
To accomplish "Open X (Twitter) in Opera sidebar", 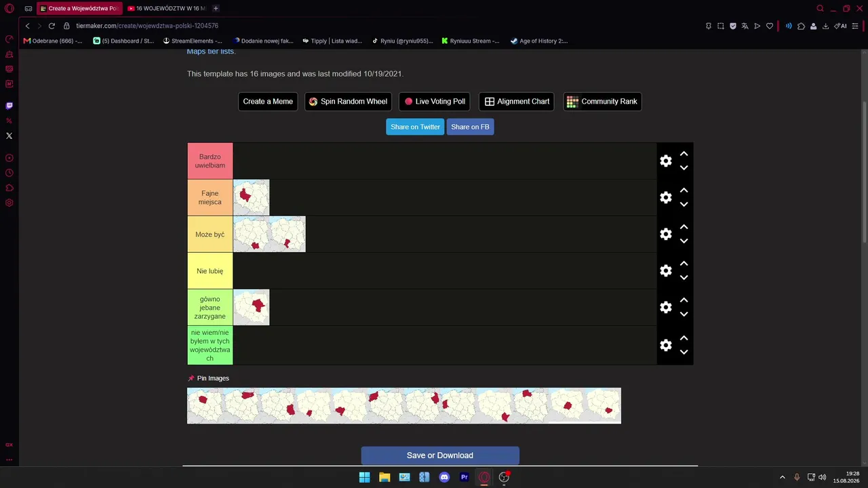I will (x=9, y=136).
